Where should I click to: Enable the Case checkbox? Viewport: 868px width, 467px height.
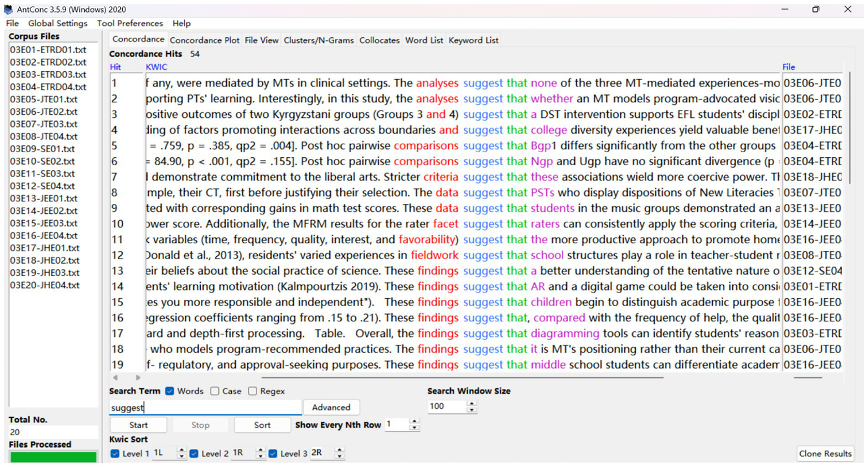214,391
